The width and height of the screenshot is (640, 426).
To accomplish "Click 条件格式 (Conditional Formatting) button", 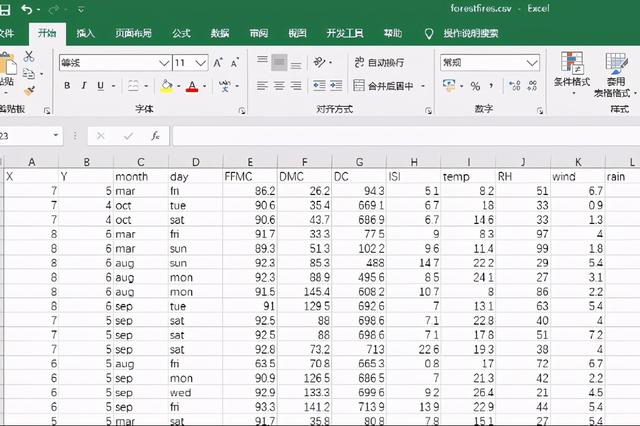I will coord(572,72).
